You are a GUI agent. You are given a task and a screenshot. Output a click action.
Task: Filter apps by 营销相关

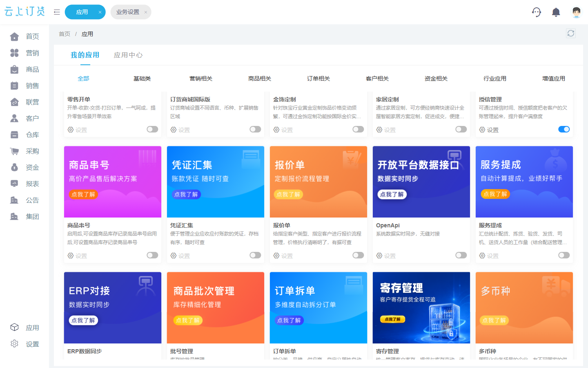pyautogui.click(x=201, y=79)
